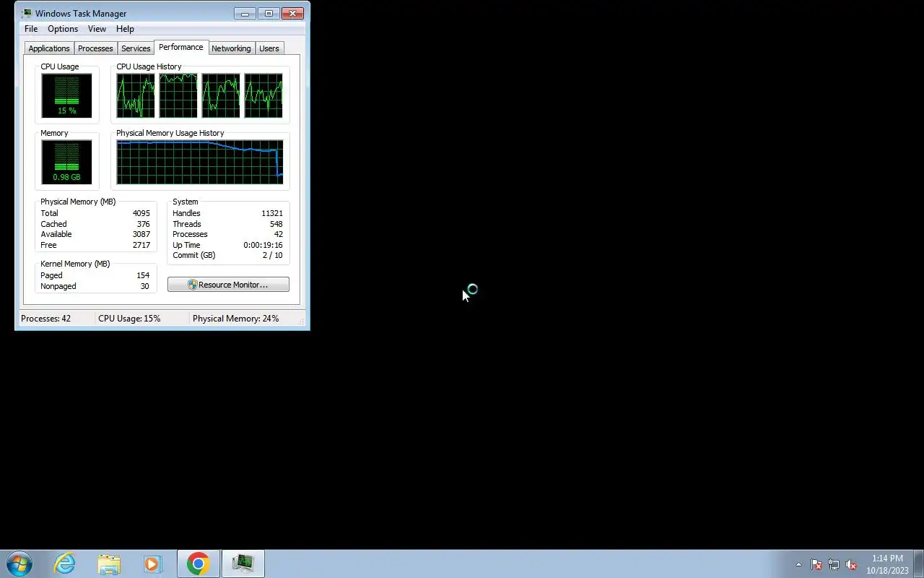
Task: Open the Options menu
Action: (63, 29)
